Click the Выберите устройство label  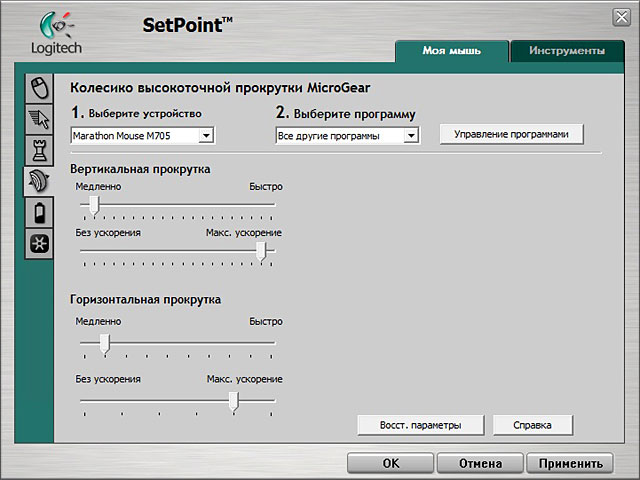pyautogui.click(x=145, y=113)
